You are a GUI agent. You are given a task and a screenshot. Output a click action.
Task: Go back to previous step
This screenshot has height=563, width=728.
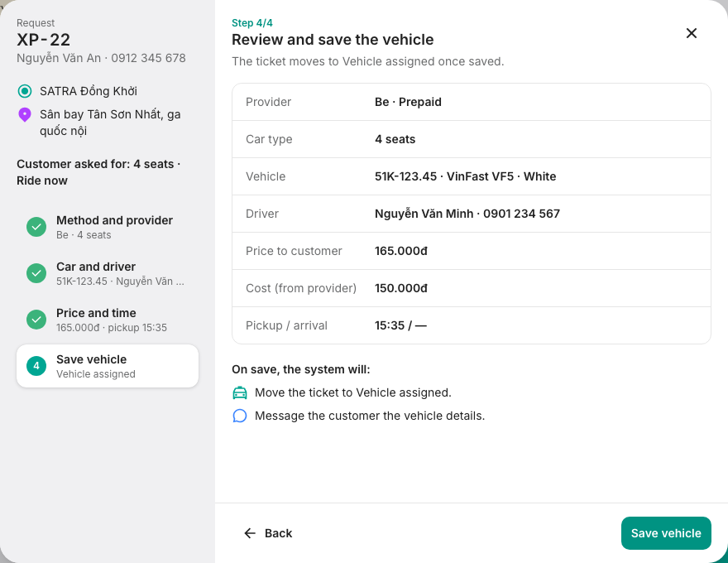(268, 533)
